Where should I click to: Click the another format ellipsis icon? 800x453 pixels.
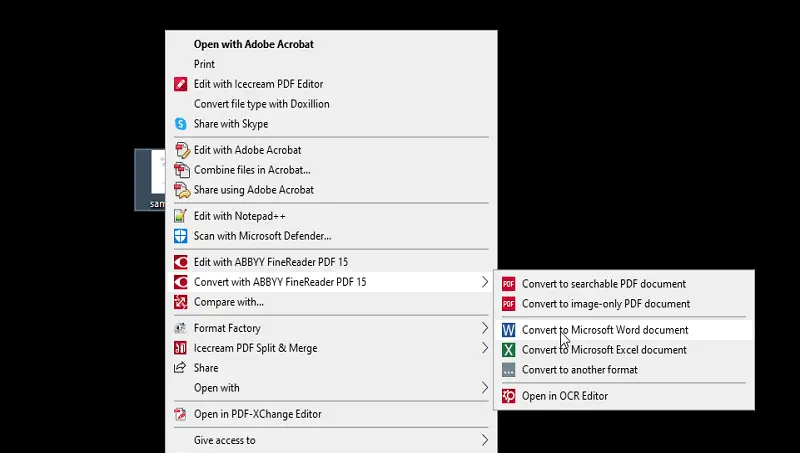(x=509, y=370)
